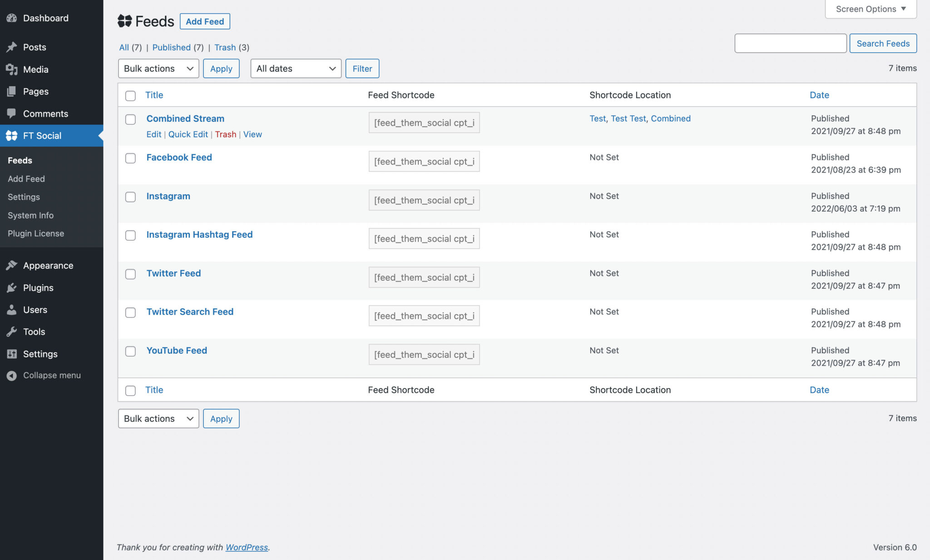Sort by the bottom Date column header
This screenshot has height=560, width=930.
pyautogui.click(x=819, y=390)
